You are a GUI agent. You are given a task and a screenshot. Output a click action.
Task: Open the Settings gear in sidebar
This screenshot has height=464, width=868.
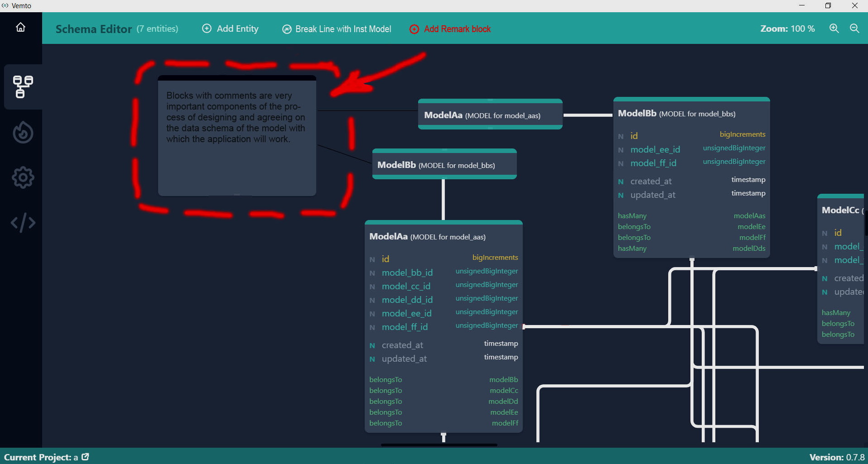pos(23,177)
